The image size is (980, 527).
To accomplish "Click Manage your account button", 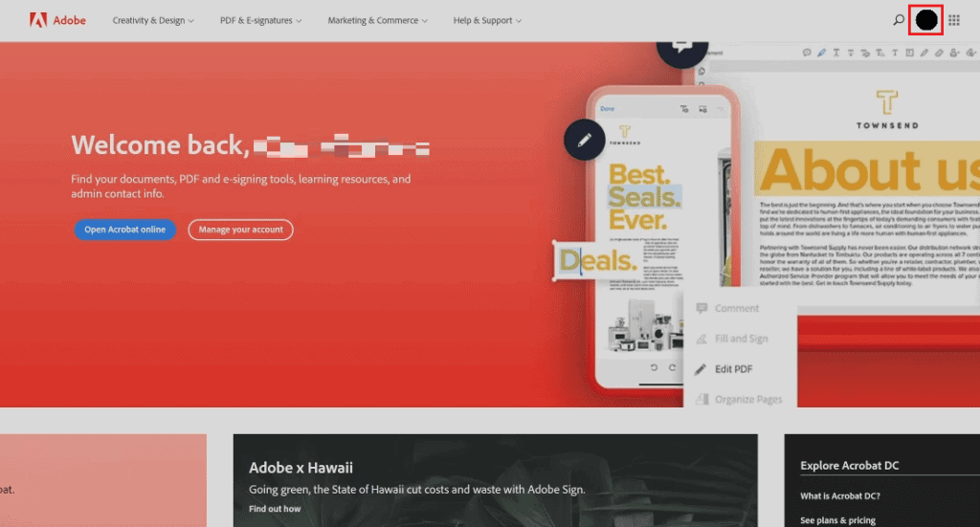I will 240,230.
